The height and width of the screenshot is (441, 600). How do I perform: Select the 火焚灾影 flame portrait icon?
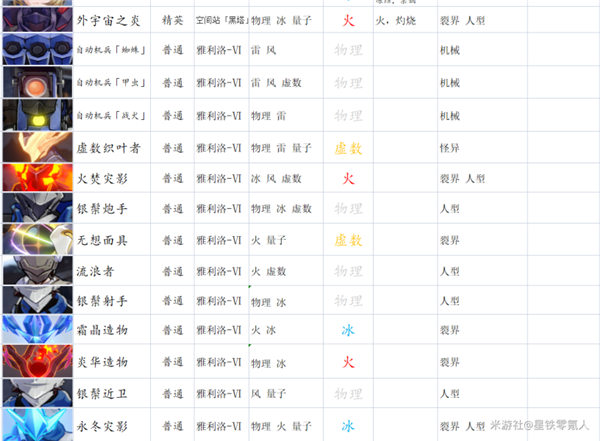tap(36, 178)
